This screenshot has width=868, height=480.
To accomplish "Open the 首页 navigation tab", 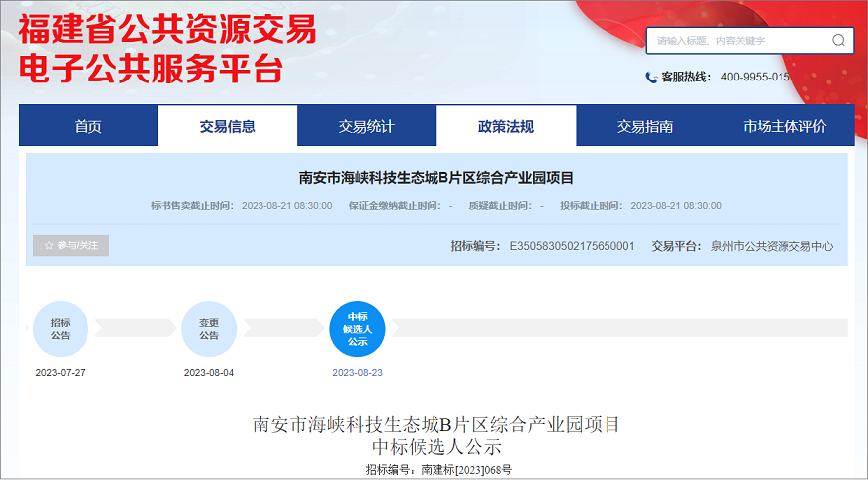I will point(88,126).
